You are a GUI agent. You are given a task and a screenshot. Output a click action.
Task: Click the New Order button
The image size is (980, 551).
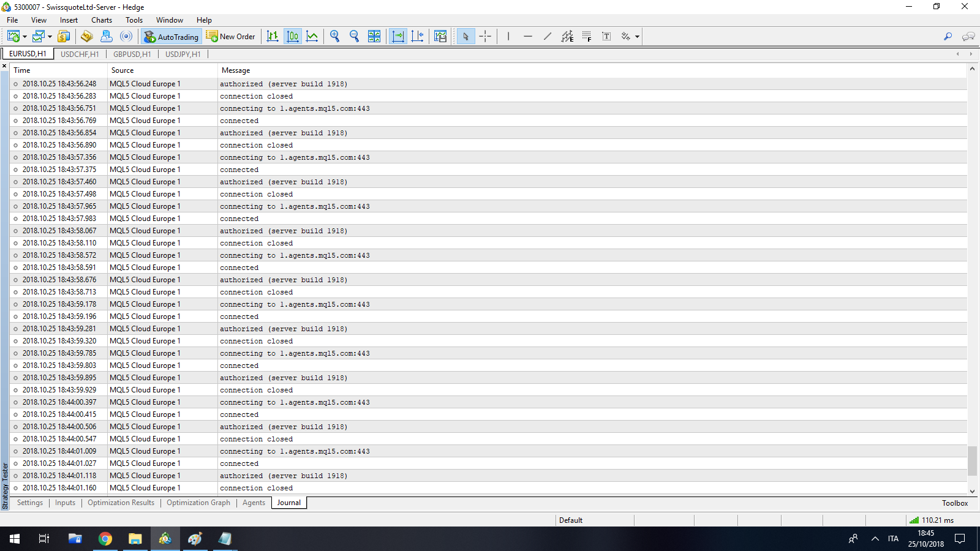point(231,37)
